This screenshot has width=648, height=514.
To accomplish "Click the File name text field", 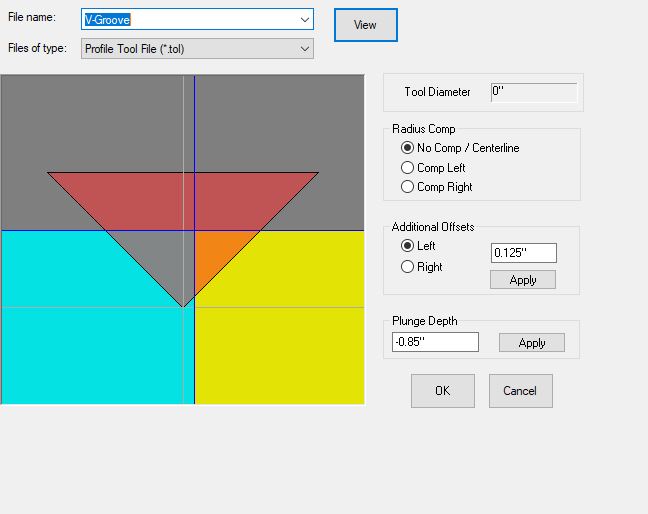I will pos(188,19).
